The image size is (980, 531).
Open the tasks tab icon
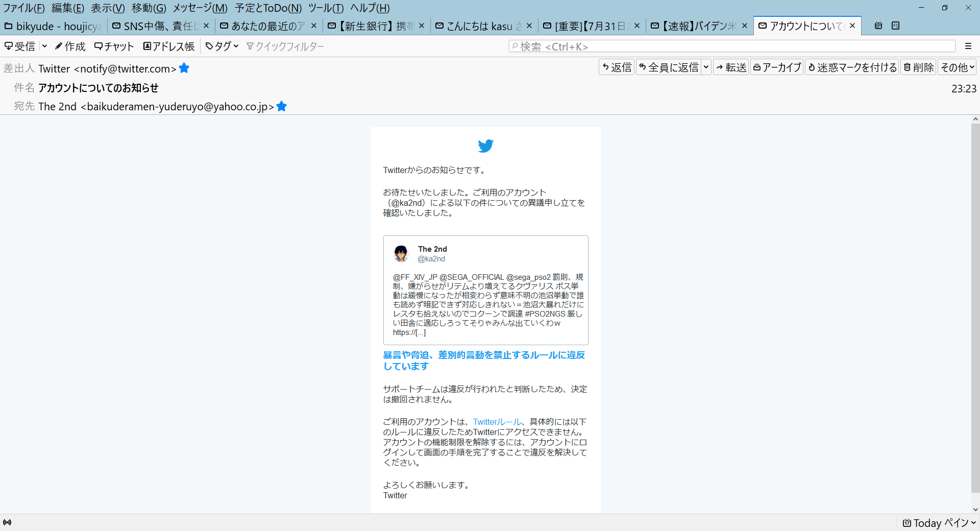click(895, 26)
